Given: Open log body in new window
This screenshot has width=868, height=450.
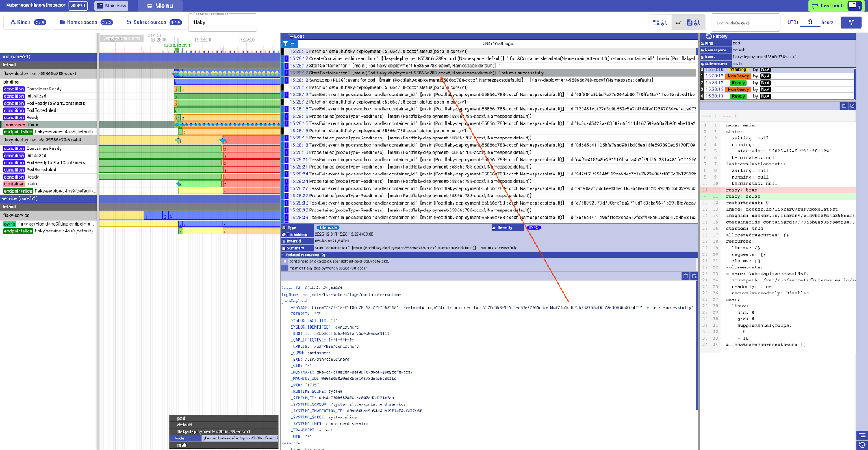Looking at the screenshot, I should (694, 276).
